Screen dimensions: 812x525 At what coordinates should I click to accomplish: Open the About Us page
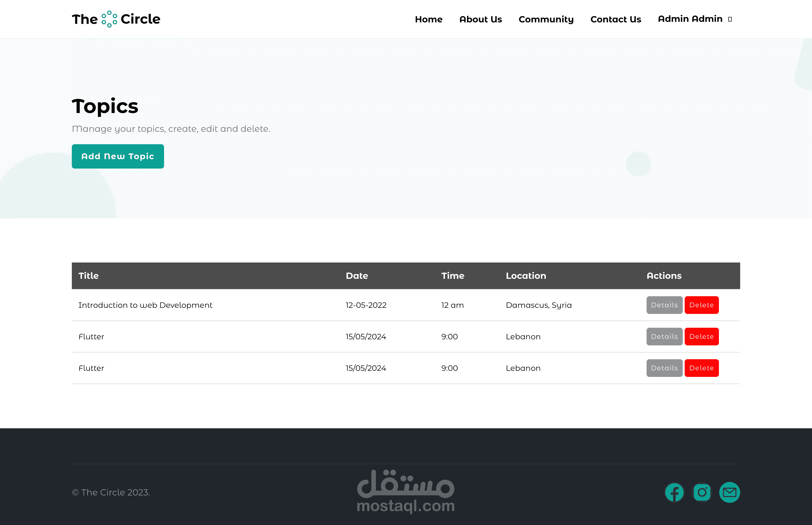[x=481, y=19]
